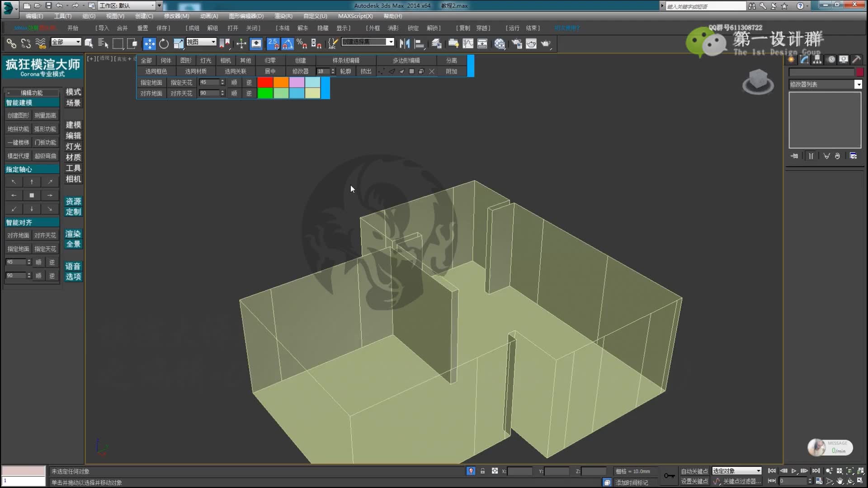Click 选同材质 in the floating toolbar
Viewport: 868px width, 488px height.
pos(196,71)
